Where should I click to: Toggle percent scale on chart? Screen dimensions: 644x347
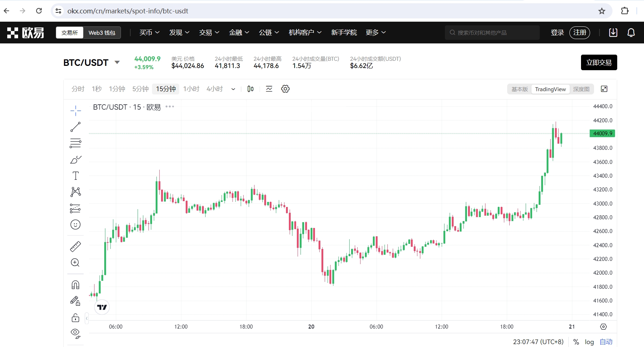point(576,342)
